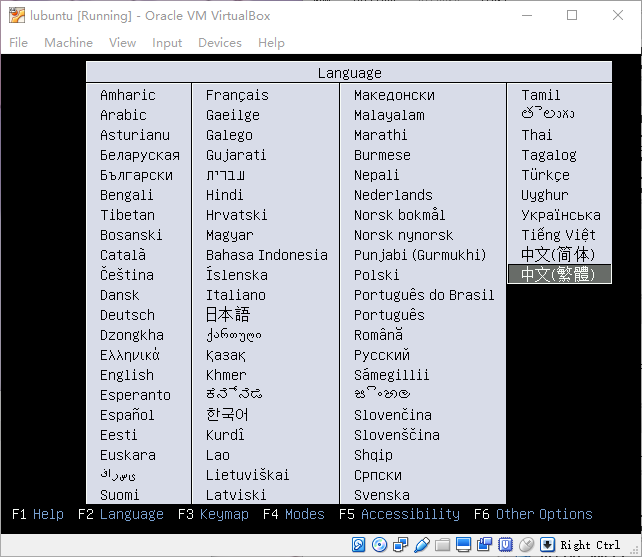Image resolution: width=642 pixels, height=557 pixels.
Task: Click the keyboard capture arrow icon
Action: (548, 545)
